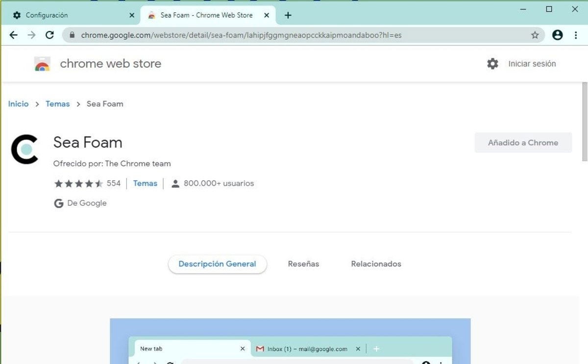Open the Relacionados tab
This screenshot has width=588, height=364.
tap(376, 264)
